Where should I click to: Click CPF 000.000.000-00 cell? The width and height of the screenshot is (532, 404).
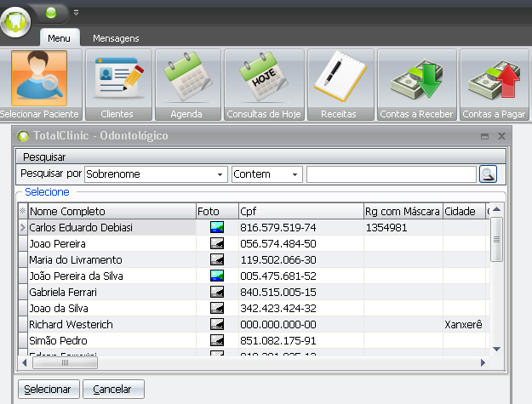301,324
